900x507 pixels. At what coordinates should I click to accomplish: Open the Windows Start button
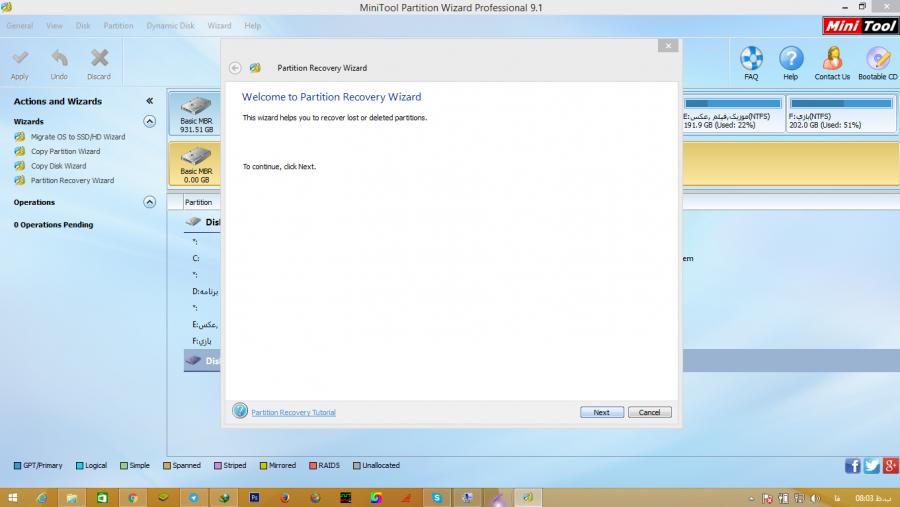coord(12,498)
